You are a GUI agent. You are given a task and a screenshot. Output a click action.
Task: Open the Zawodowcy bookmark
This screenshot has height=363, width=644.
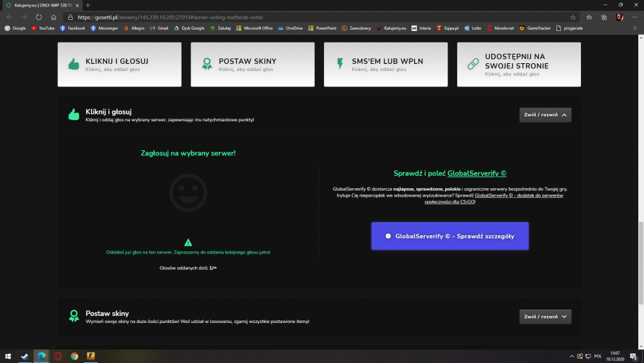click(x=357, y=28)
